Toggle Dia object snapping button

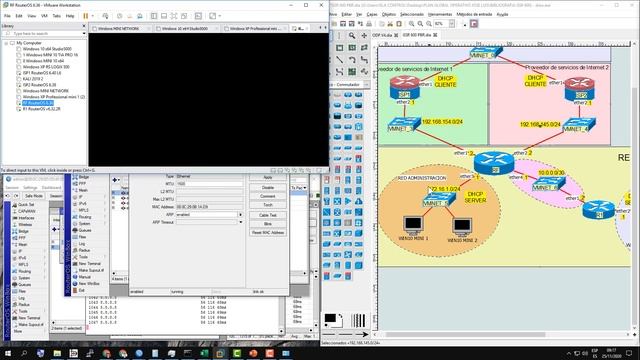tap(474, 24)
